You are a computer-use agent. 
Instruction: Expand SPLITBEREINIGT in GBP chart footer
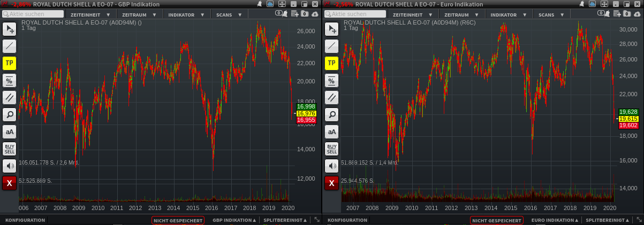point(285,220)
